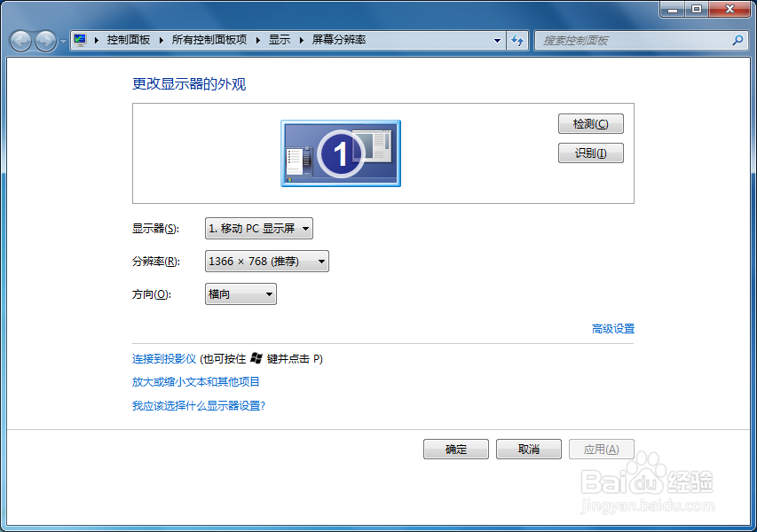The image size is (757, 532).
Task: Click the 识别 identify button
Action: click(590, 153)
